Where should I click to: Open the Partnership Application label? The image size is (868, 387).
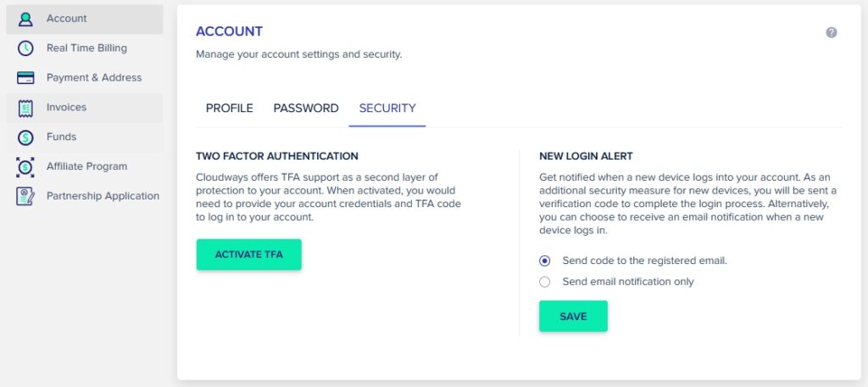(103, 196)
